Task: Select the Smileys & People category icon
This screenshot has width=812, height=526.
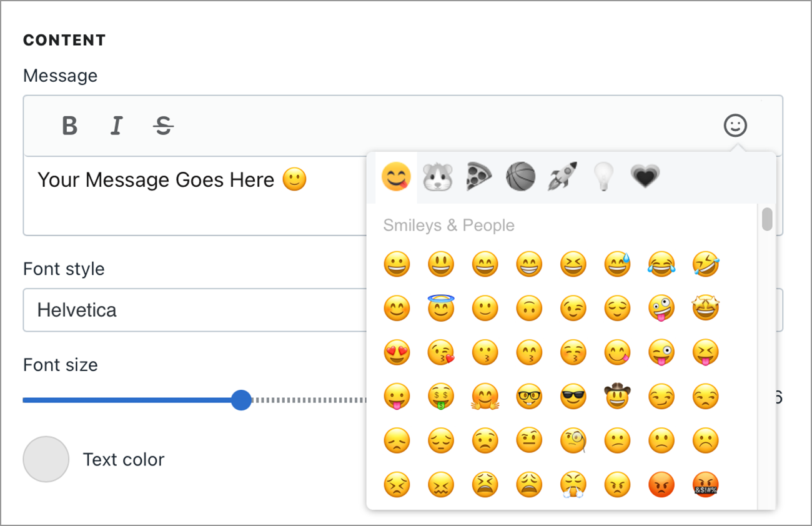Action: [395, 176]
